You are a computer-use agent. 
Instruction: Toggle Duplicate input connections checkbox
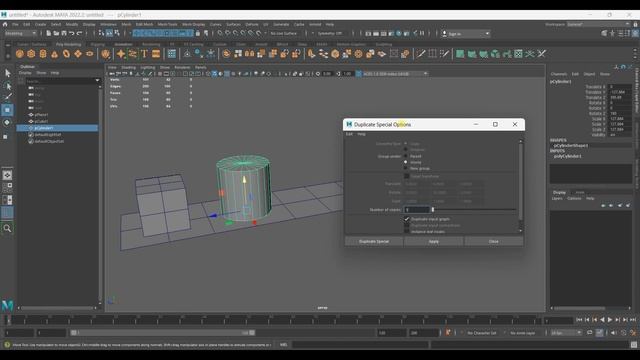(x=407, y=225)
